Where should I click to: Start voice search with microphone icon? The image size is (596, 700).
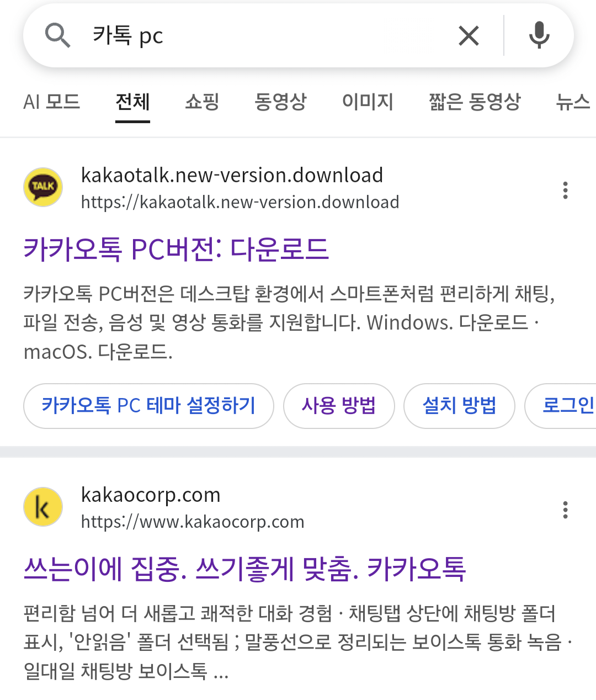click(x=539, y=35)
